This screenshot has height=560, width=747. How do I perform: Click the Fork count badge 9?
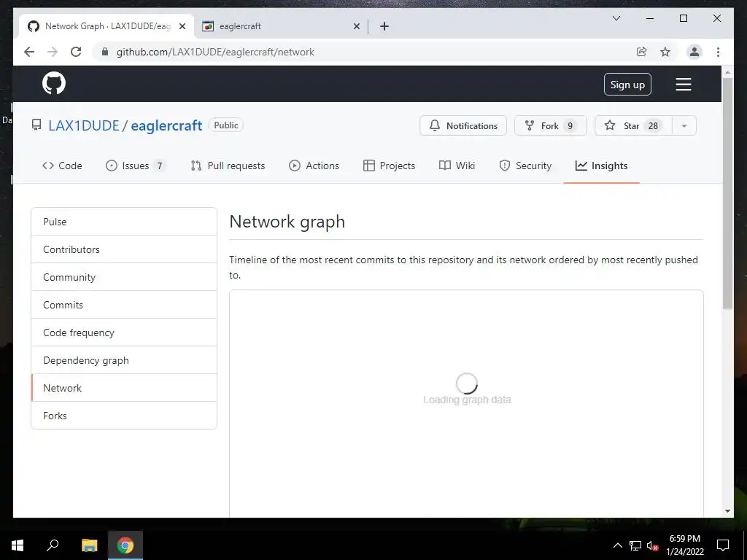pos(570,125)
